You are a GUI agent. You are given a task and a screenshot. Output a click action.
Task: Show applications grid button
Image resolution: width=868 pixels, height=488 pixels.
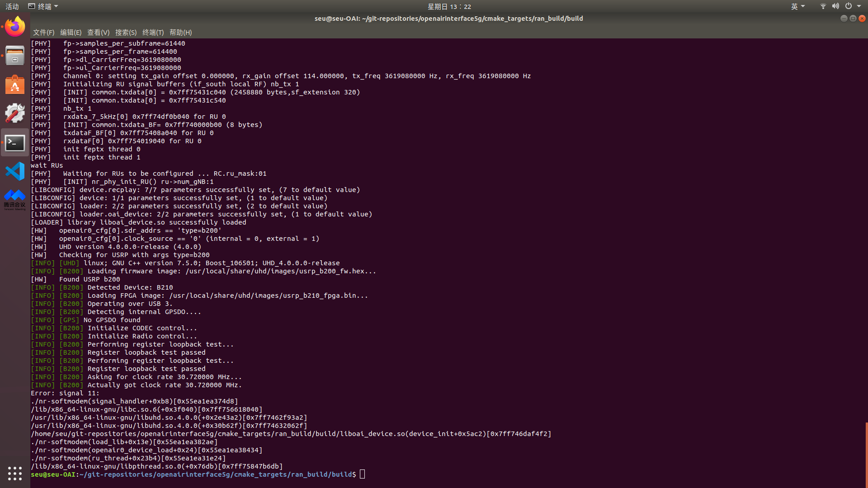15,473
